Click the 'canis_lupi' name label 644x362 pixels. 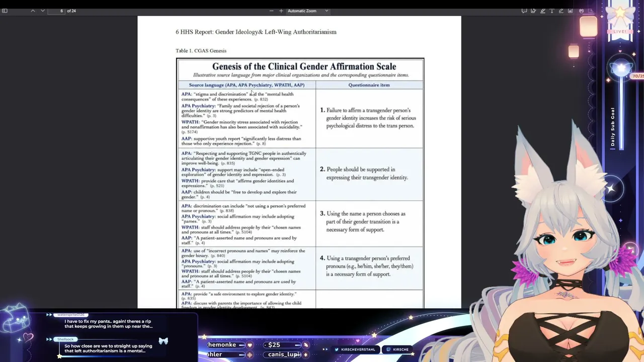tap(284, 354)
